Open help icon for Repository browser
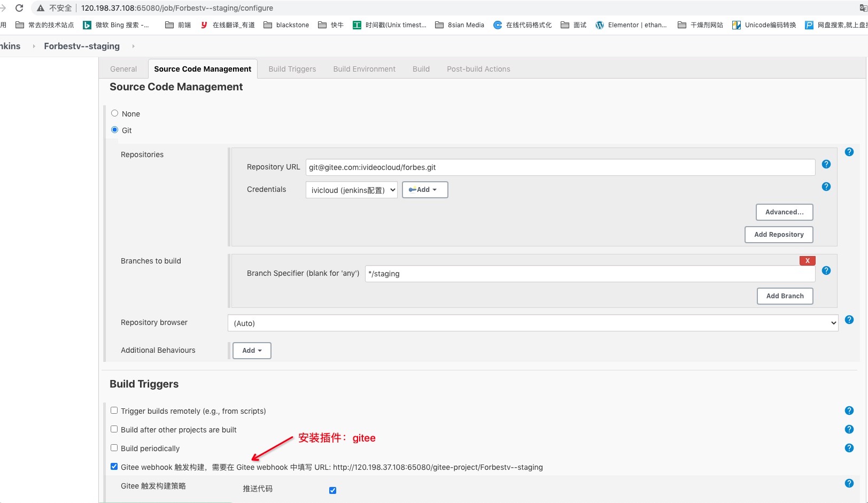The image size is (868, 503). 849,320
